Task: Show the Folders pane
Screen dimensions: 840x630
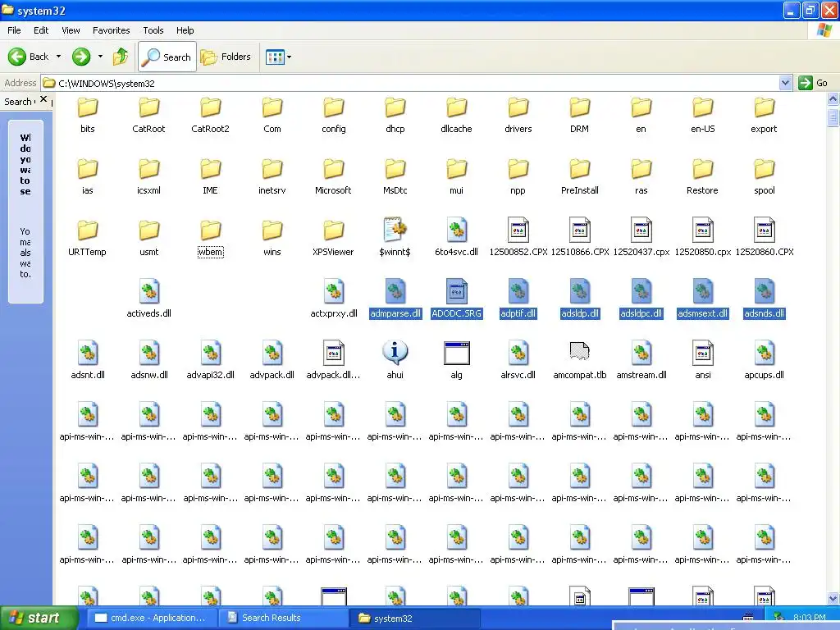Action: coord(226,57)
